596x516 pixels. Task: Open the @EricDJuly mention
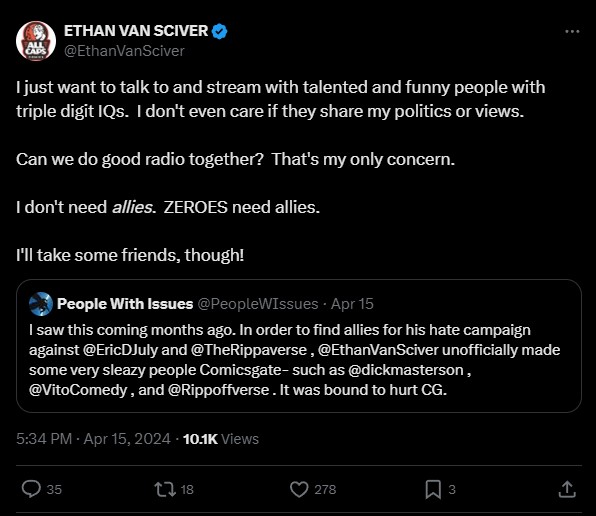[120, 350]
